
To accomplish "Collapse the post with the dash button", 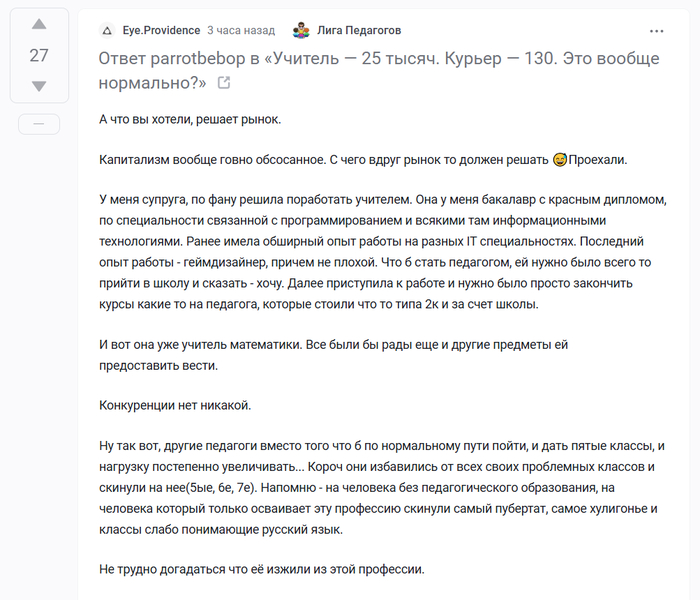I will [x=39, y=123].
